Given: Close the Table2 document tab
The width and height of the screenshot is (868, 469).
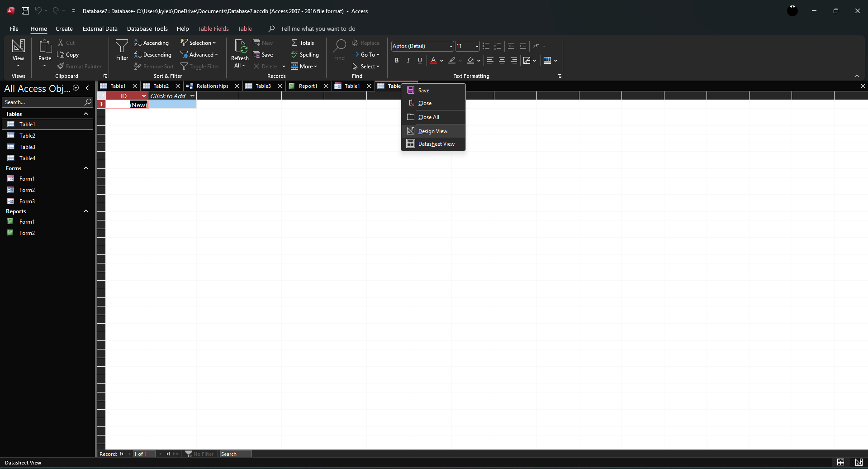Looking at the screenshot, I should click(178, 86).
